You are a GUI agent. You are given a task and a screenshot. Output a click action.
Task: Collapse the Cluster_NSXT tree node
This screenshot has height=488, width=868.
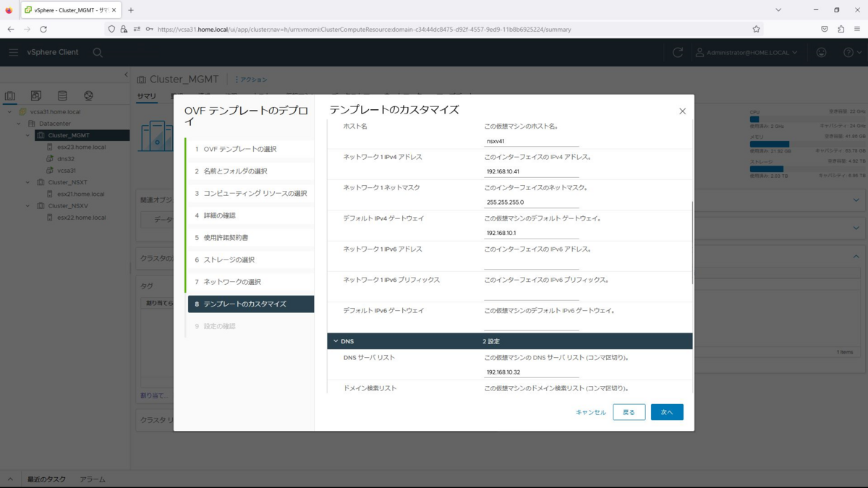click(28, 182)
